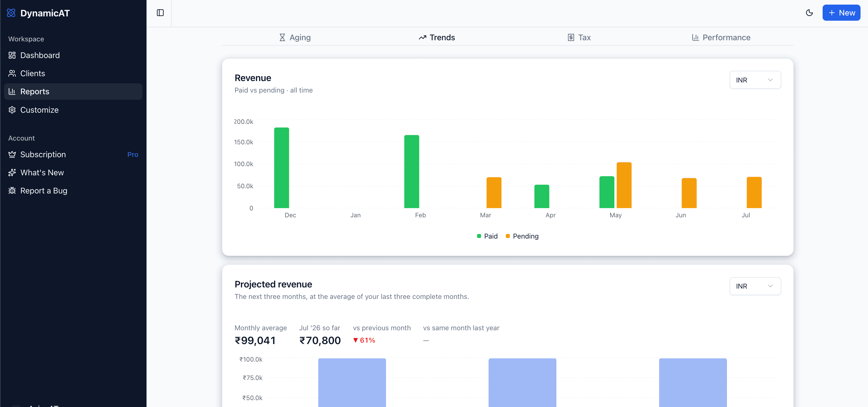Click the Performance chart icon

point(695,37)
